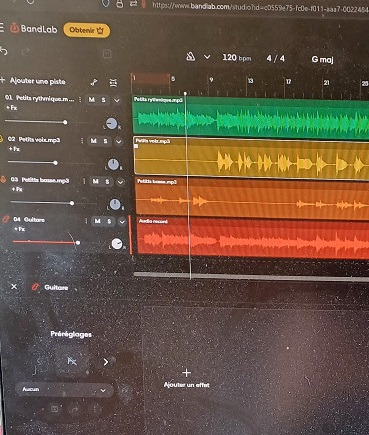Toggle the track height icon next to the automation icon
Image resolution: width=369 pixels, height=435 pixels.
click(x=113, y=83)
